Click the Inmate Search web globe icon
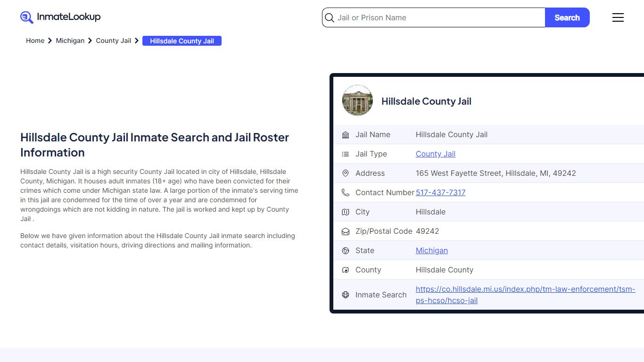This screenshot has width=644, height=362. tap(346, 295)
